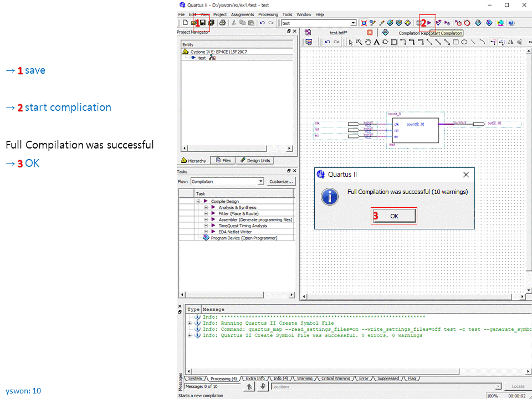Click OK in the Quartus II dialog
Screen dimensions: 532x399
(394, 216)
